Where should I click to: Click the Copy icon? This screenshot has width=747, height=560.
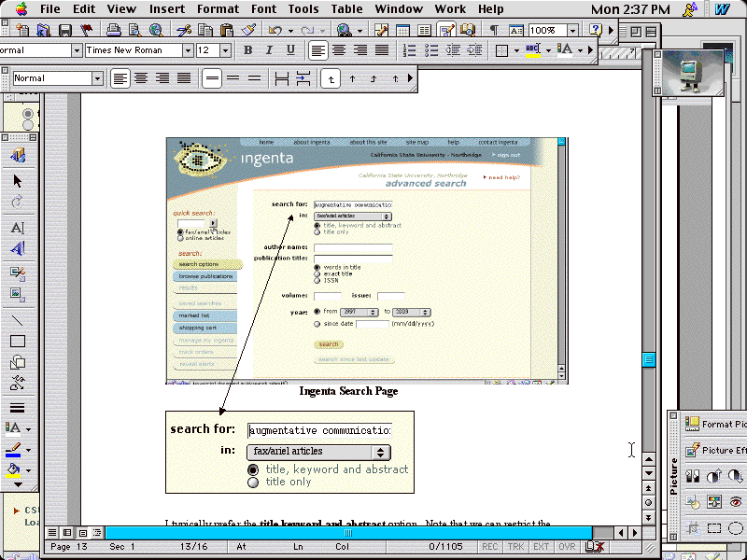[x=205, y=31]
